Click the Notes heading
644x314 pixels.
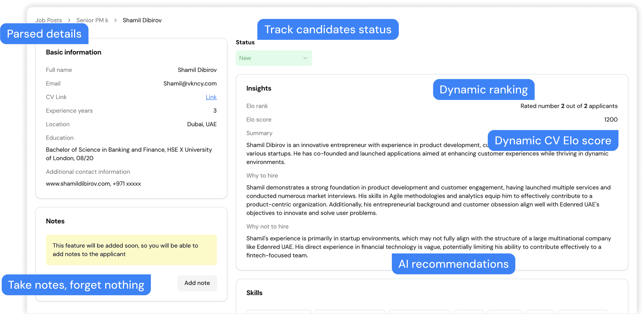point(55,221)
